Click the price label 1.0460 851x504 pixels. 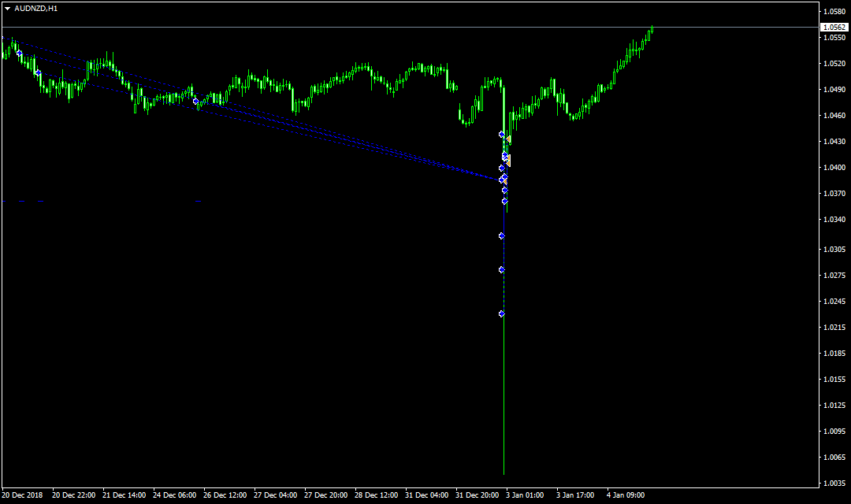click(834, 116)
